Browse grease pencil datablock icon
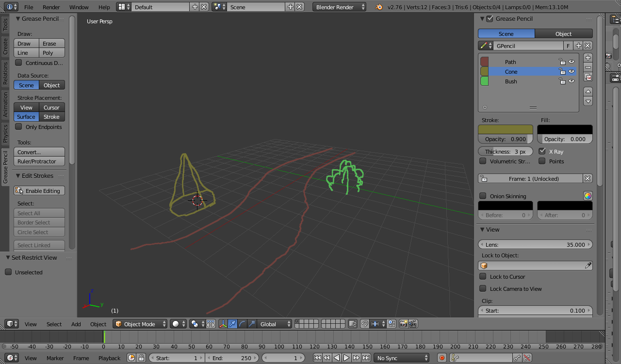The height and width of the screenshot is (364, 621). coord(485,46)
